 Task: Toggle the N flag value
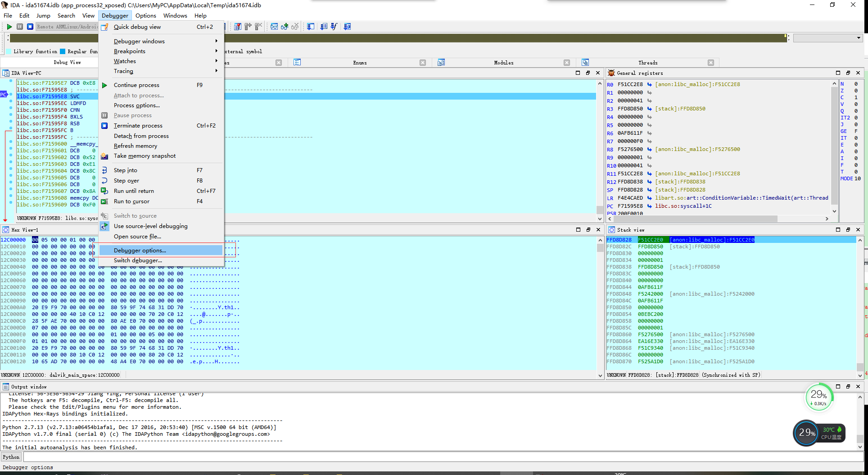(856, 84)
